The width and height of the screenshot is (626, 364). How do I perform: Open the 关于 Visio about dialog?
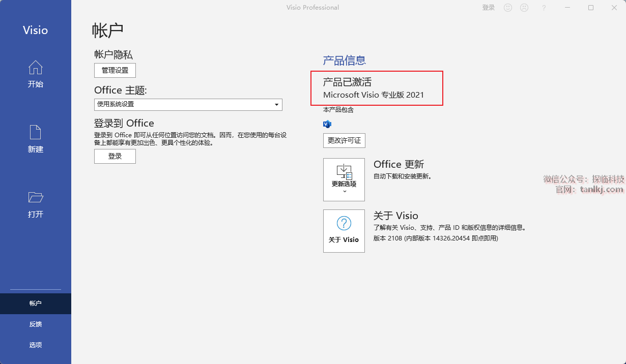pyautogui.click(x=344, y=231)
